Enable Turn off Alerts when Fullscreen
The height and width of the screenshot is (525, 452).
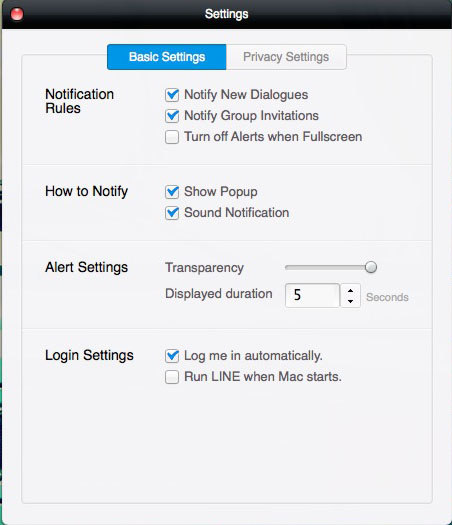click(172, 137)
